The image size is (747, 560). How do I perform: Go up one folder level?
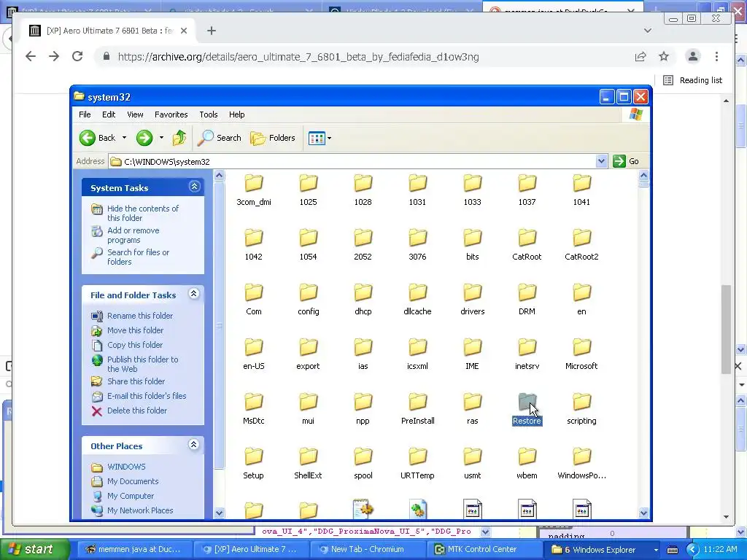coord(179,138)
